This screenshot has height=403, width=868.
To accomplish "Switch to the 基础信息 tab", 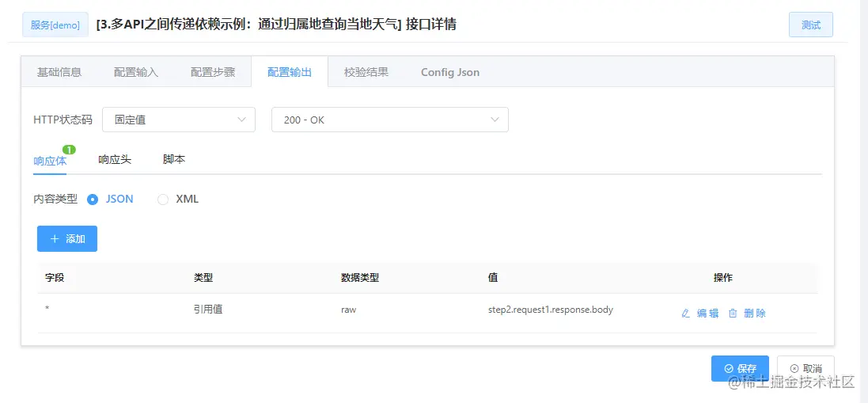I will tap(59, 72).
